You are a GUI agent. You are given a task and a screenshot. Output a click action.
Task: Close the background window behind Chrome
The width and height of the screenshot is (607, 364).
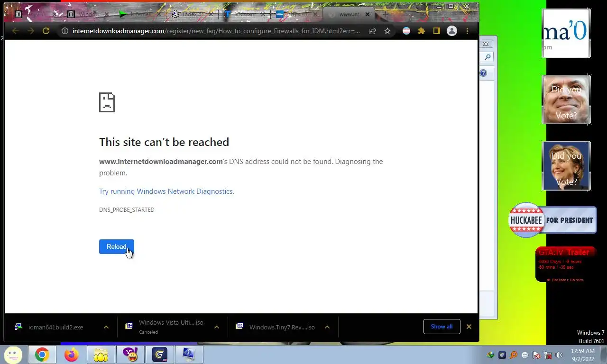click(x=486, y=44)
